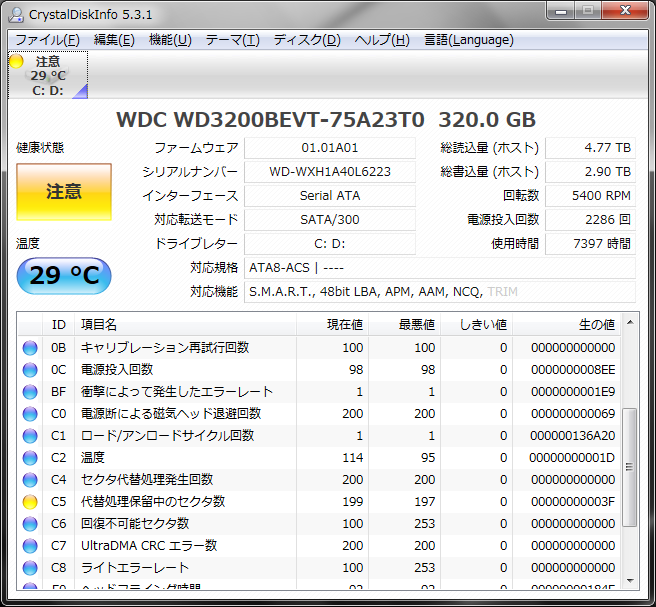Click the 対応機能 field listing S.M.A.R.T.

(440, 292)
